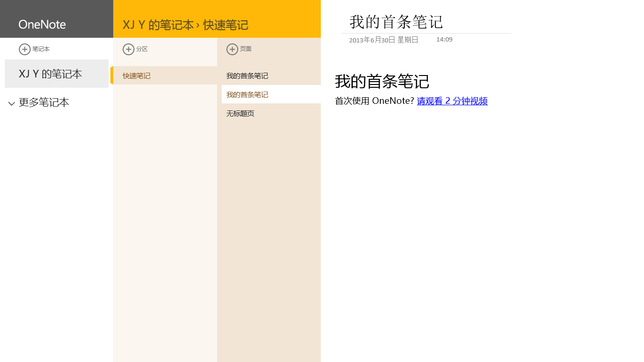The width and height of the screenshot is (644, 362).
Task: Open the 无标题页 page
Action: pyautogui.click(x=271, y=113)
